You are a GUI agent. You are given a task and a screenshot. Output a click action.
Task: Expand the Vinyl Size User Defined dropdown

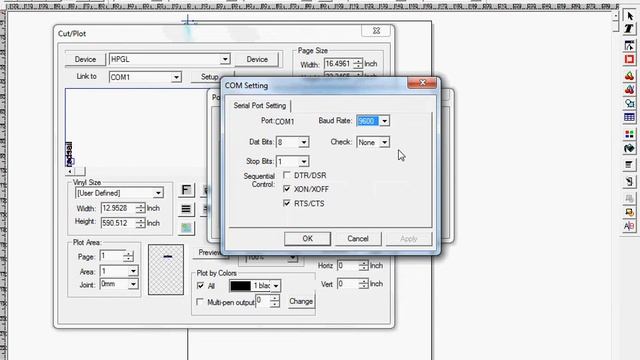tap(158, 193)
